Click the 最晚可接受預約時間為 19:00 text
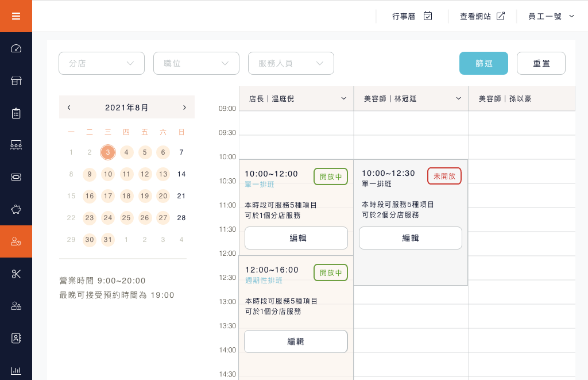The width and height of the screenshot is (588, 380). coord(117,295)
